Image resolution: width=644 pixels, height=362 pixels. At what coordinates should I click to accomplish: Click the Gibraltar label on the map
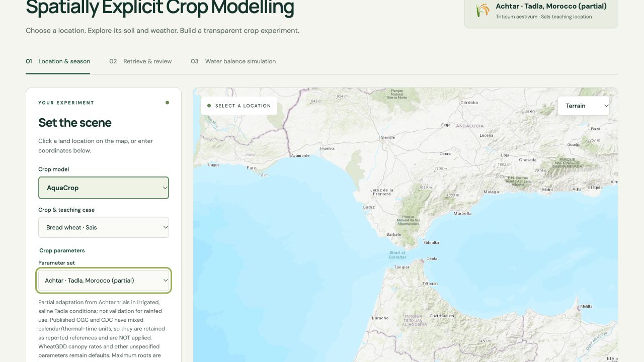point(432,242)
